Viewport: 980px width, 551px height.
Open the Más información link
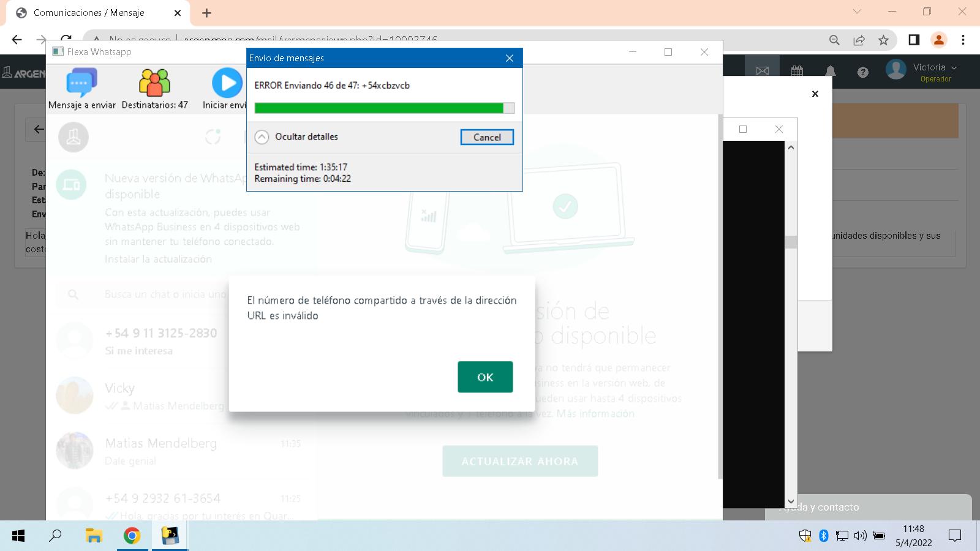coord(595,413)
